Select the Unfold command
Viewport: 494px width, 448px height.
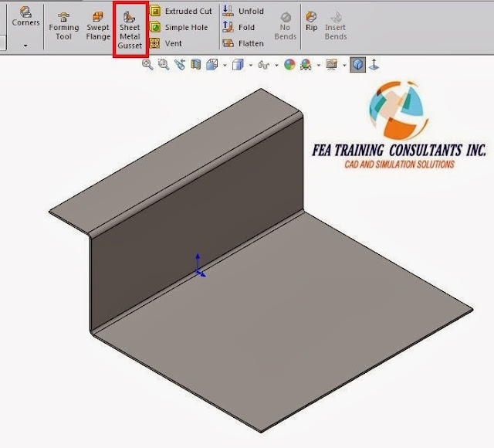243,11
